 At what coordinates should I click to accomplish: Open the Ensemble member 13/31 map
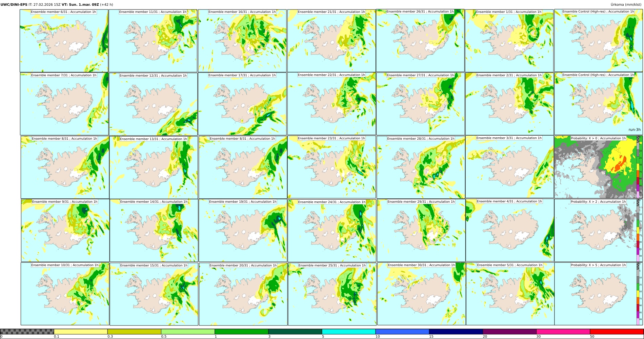[x=154, y=167]
